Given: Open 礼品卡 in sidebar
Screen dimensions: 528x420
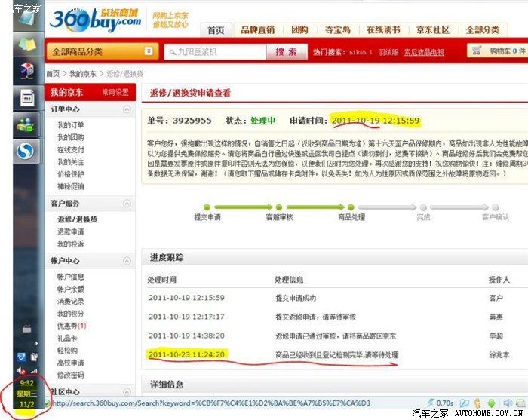Looking at the screenshot, I should coord(67,338).
